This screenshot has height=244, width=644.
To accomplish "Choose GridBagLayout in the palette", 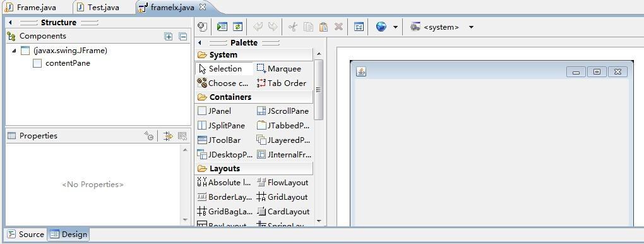I will coord(224,212).
